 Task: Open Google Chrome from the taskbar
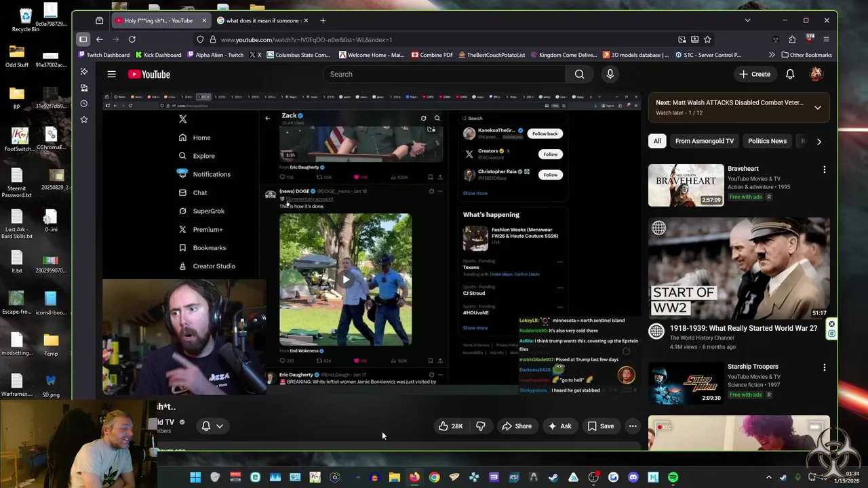[x=434, y=477]
